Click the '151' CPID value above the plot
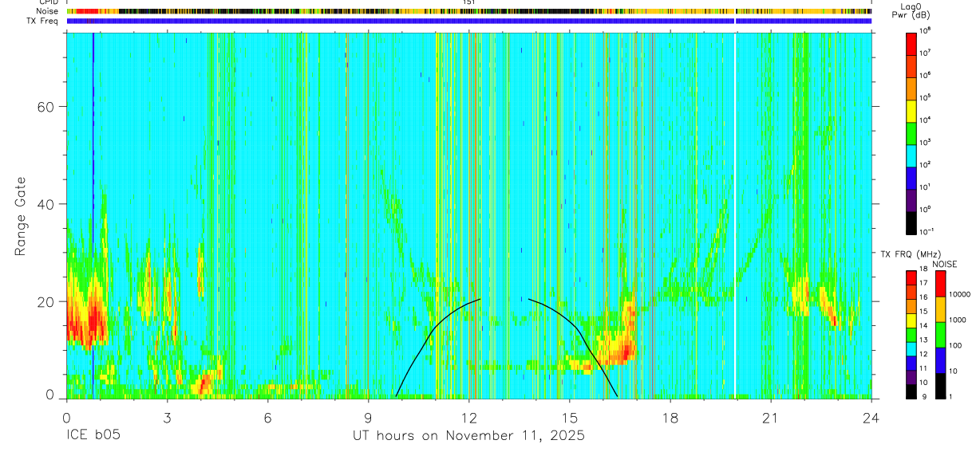The height and width of the screenshot is (452, 980). click(468, 3)
